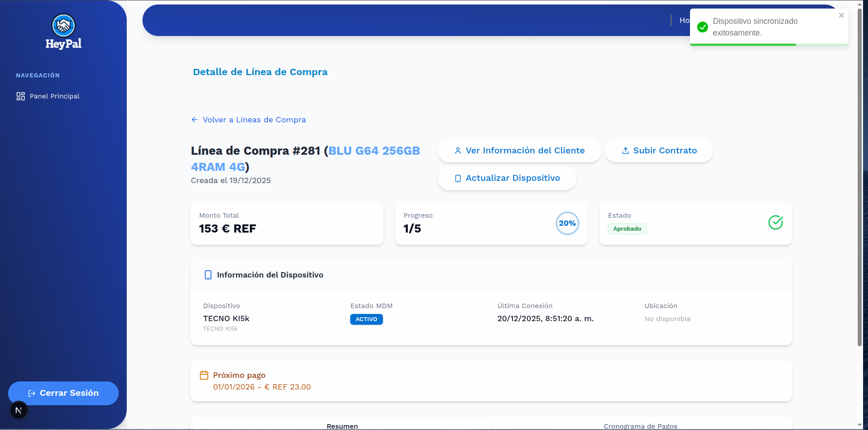Open Panel Principal in sidebar
868x430 pixels.
[54, 96]
